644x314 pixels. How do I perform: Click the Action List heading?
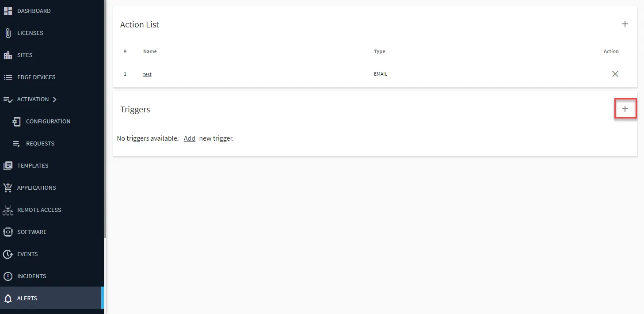click(x=140, y=25)
